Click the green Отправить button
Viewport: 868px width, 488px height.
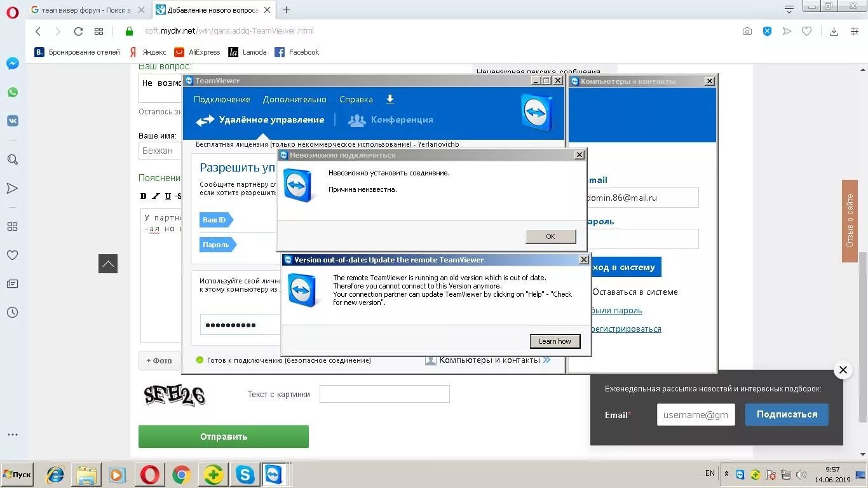point(224,437)
